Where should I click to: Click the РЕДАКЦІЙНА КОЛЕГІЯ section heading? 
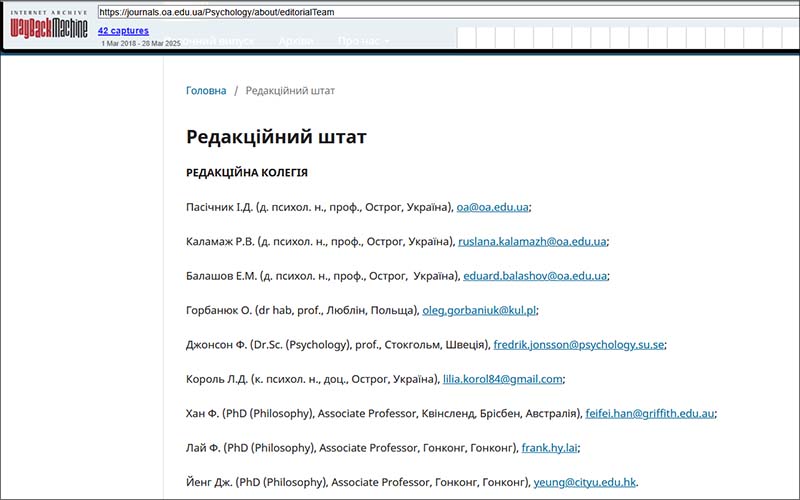(x=247, y=173)
